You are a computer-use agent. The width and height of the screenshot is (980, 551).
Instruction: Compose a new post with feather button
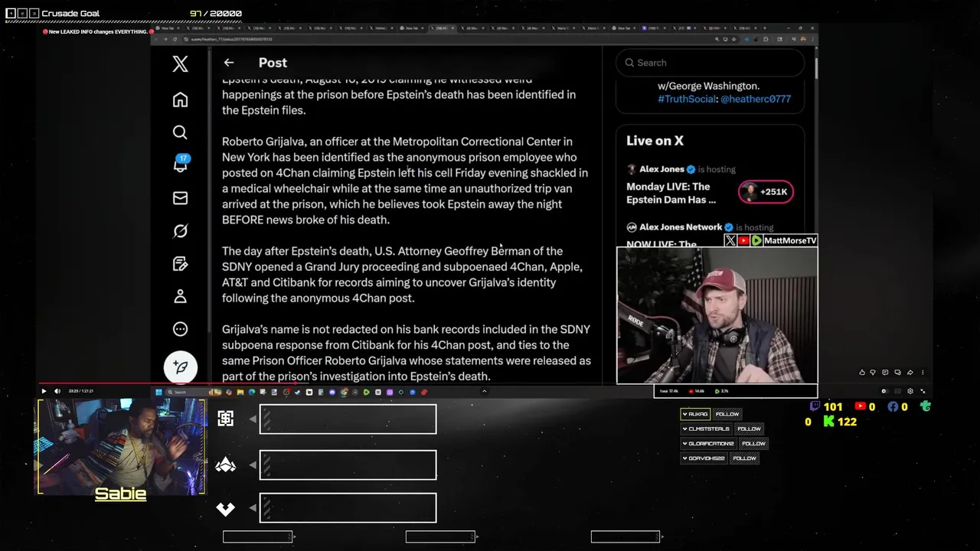coord(181,367)
